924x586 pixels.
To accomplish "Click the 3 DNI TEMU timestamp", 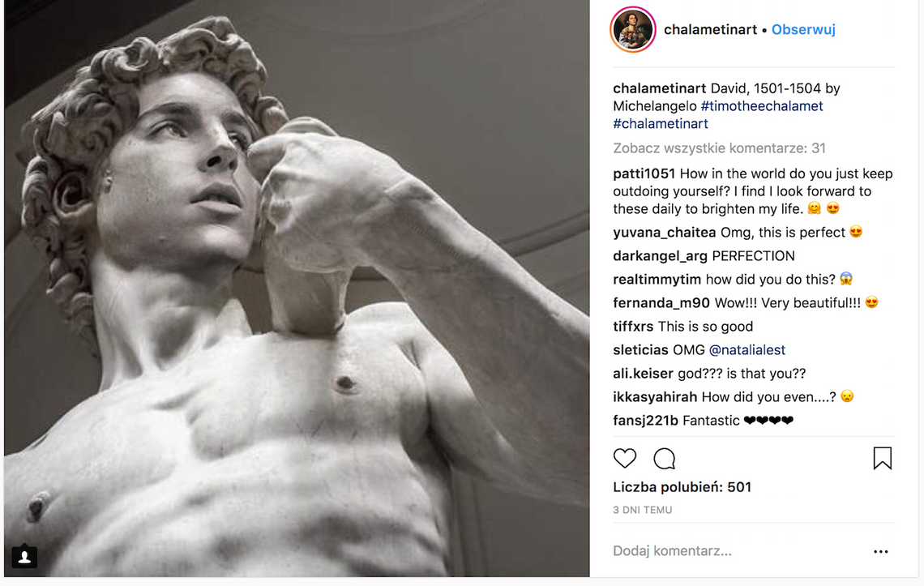I will pyautogui.click(x=643, y=510).
